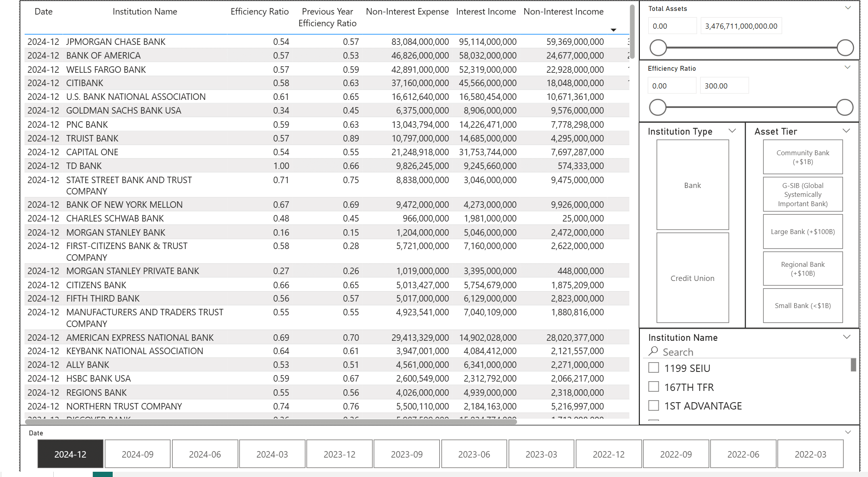Collapse the Total Assets slicer chevron

[x=848, y=8]
